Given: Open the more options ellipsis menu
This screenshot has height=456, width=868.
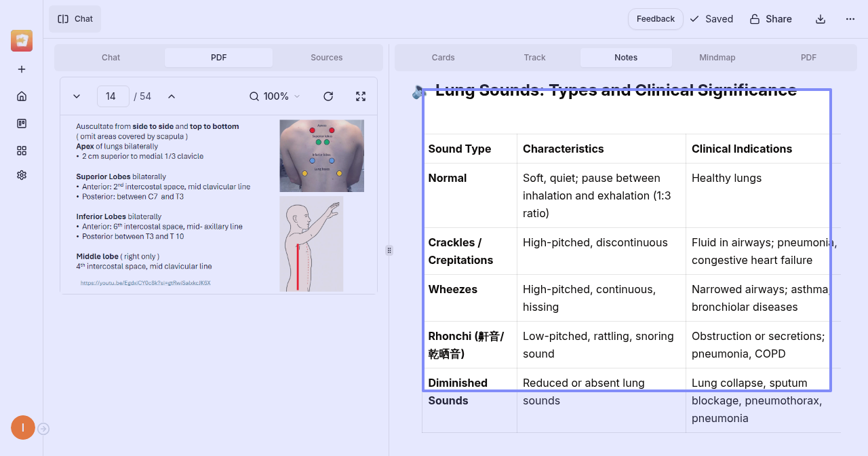Looking at the screenshot, I should pyautogui.click(x=850, y=19).
